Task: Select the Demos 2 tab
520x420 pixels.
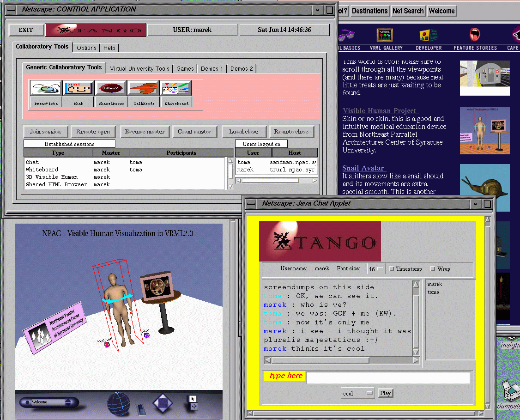Action: [x=242, y=69]
